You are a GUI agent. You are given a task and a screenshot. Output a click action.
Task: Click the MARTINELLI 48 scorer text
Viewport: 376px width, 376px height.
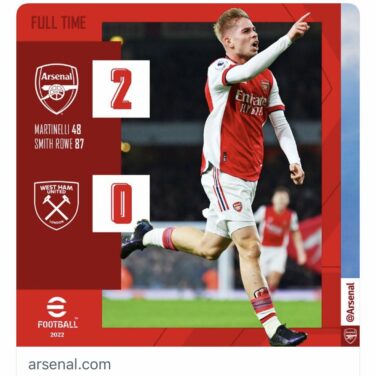(58, 129)
